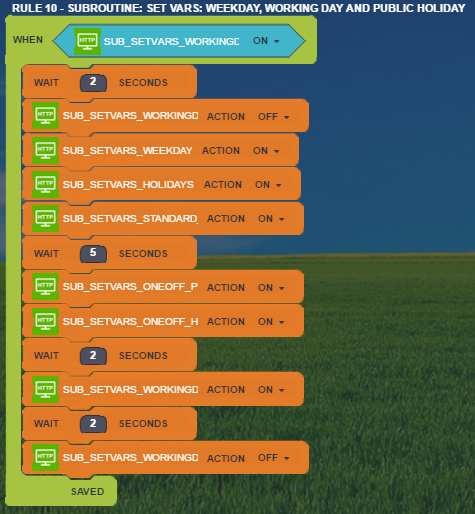The height and width of the screenshot is (514, 475).
Task: Edit the first wait value of 2 seconds
Action: pos(93,82)
